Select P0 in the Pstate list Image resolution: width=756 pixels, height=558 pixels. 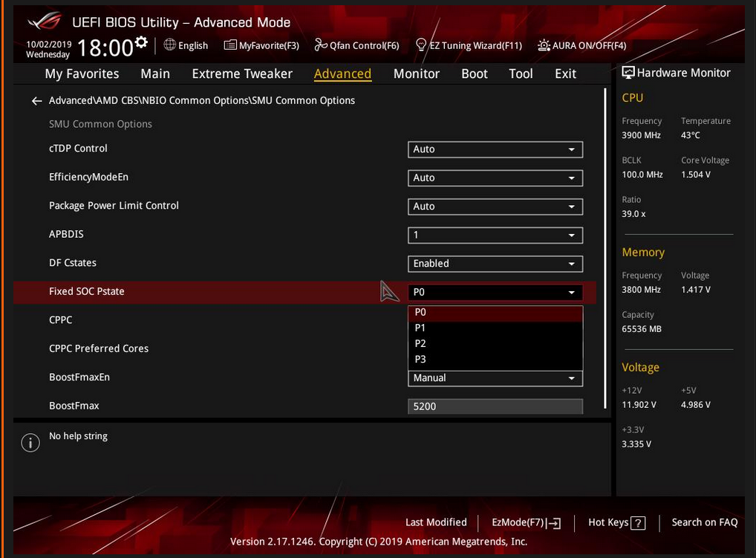(x=495, y=313)
